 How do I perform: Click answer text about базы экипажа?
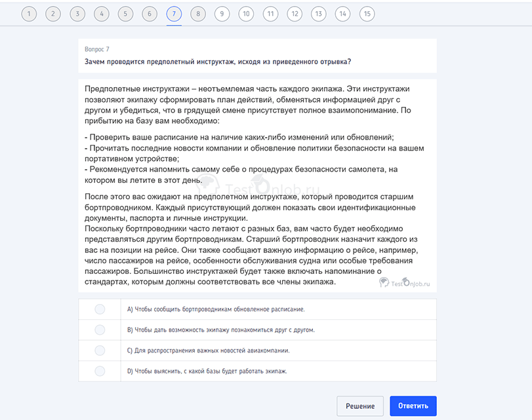click(x=207, y=371)
